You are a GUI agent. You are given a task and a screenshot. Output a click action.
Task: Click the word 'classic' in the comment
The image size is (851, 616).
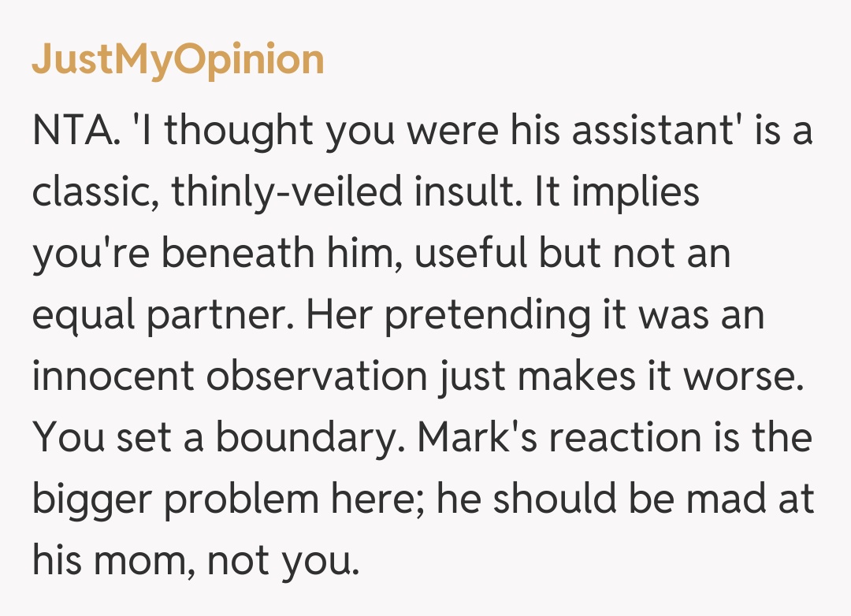[91, 194]
